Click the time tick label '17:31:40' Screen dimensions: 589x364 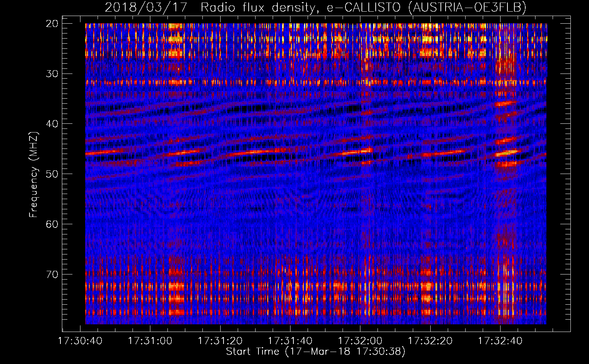coord(290,341)
